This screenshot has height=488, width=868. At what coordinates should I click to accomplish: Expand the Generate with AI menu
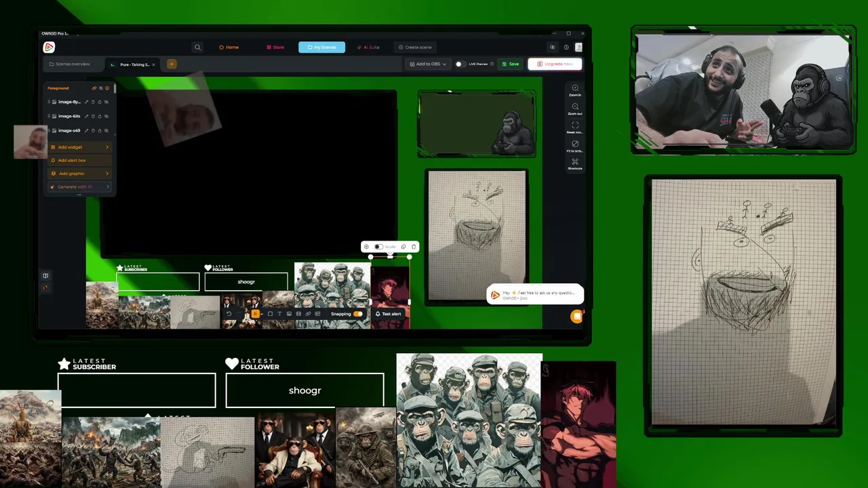pyautogui.click(x=79, y=186)
